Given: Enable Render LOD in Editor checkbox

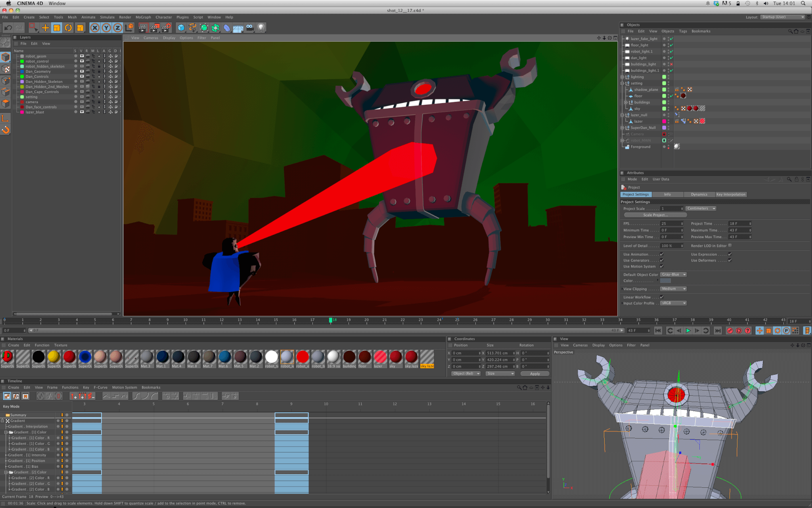Looking at the screenshot, I should pyautogui.click(x=730, y=246).
